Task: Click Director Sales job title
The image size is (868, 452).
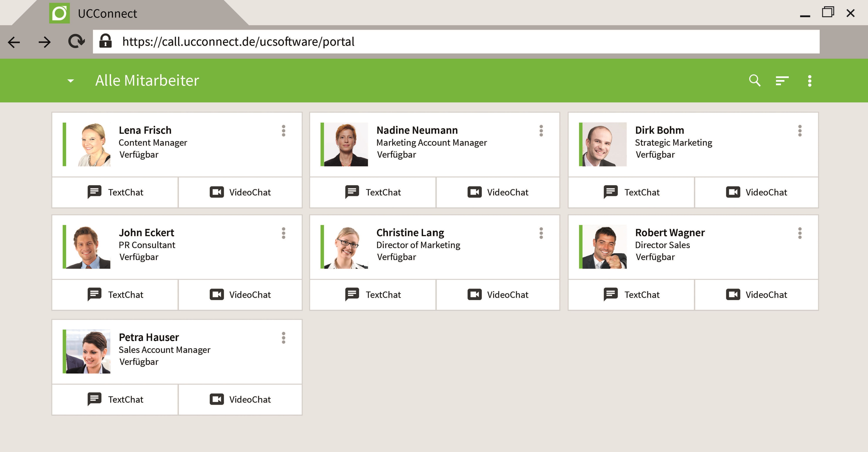Action: 662,245
